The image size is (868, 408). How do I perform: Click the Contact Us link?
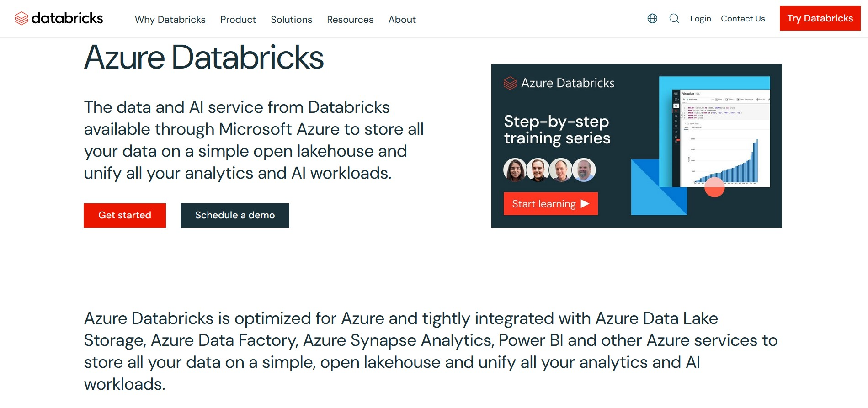coord(743,19)
